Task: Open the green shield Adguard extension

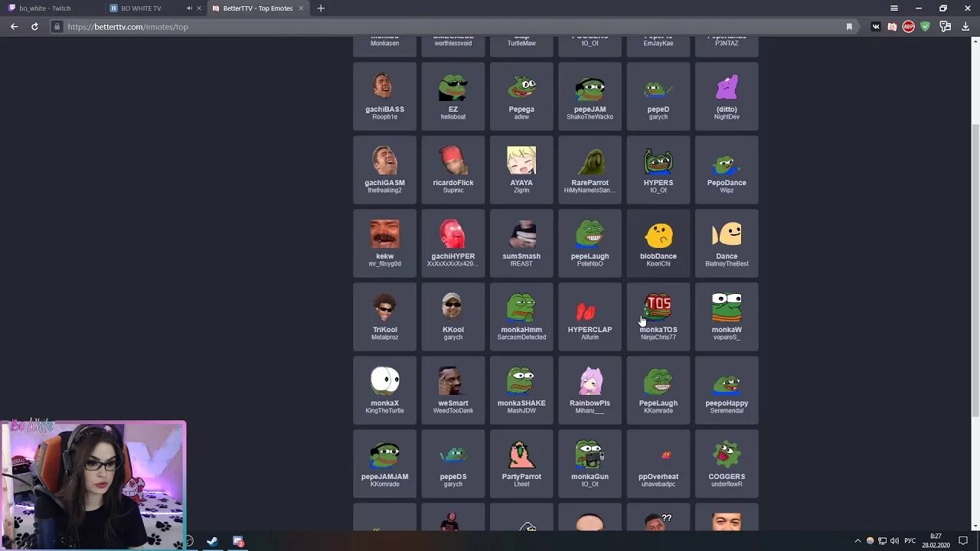Action: [926, 27]
